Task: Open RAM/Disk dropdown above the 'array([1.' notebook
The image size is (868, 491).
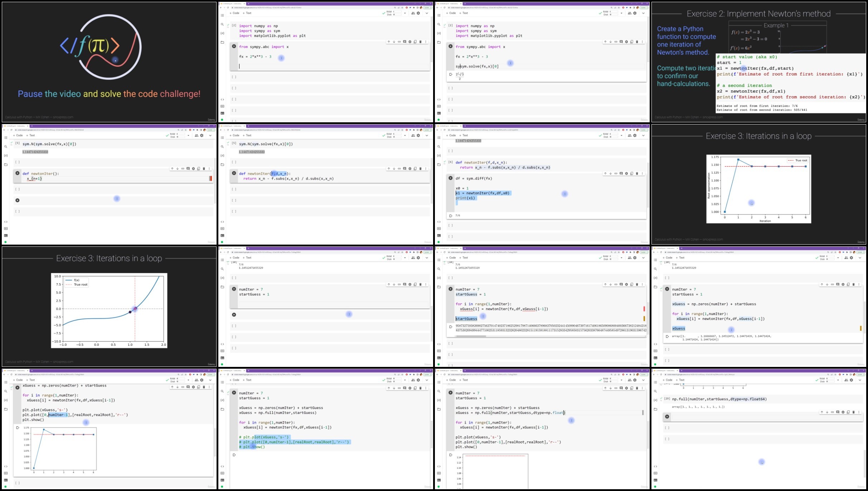Action: click(x=838, y=258)
